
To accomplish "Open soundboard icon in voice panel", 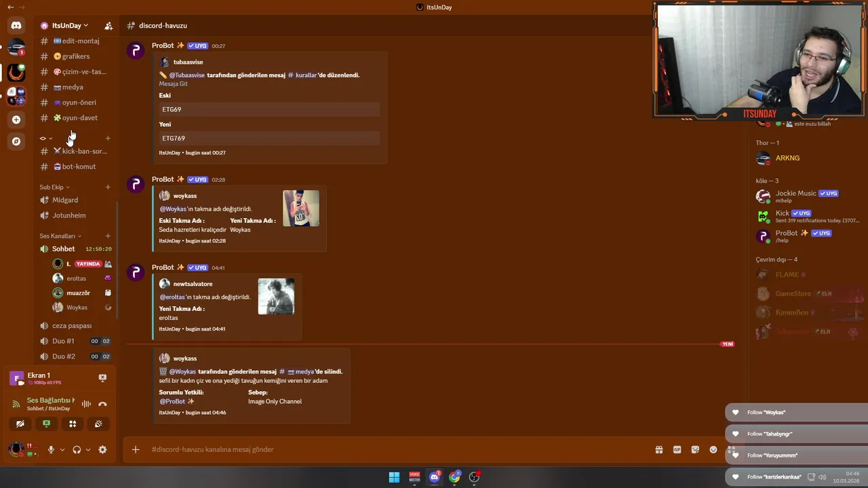I will [98, 424].
